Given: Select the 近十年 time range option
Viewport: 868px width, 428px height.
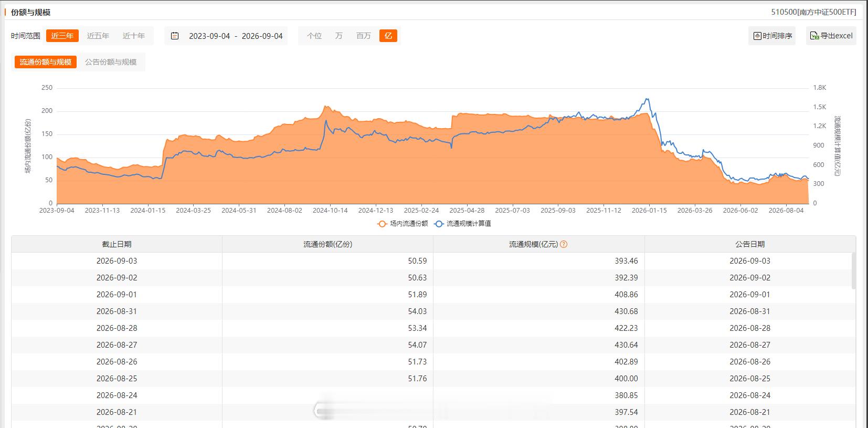Looking at the screenshot, I should tap(134, 36).
